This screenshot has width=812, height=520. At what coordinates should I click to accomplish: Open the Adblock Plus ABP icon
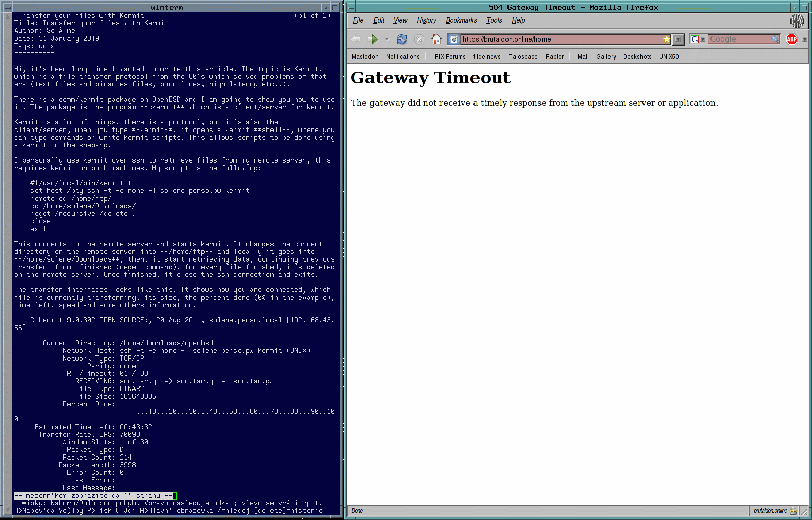point(791,39)
